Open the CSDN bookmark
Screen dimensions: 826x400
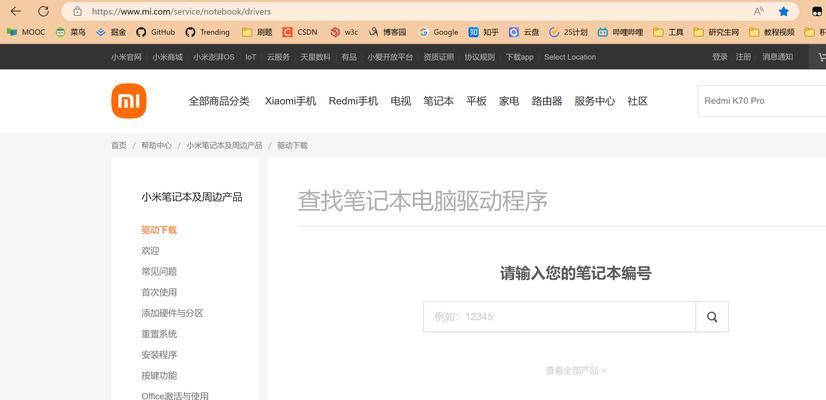(x=300, y=32)
